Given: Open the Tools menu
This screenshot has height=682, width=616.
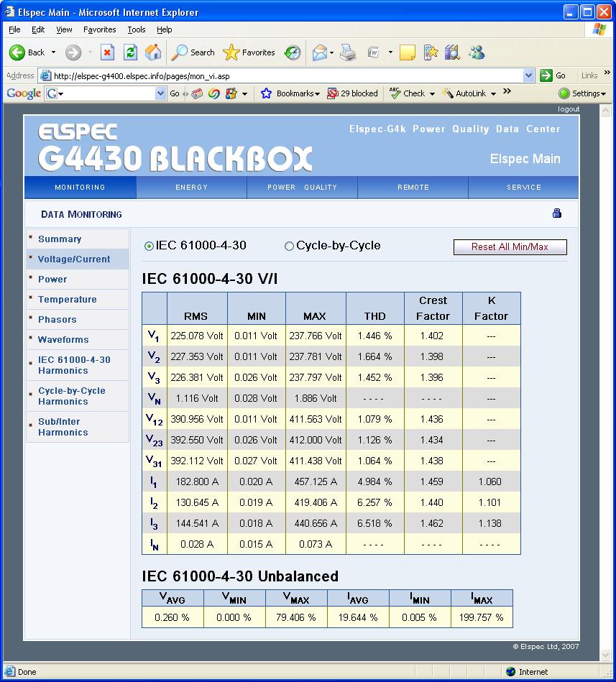Looking at the screenshot, I should click(x=136, y=29).
